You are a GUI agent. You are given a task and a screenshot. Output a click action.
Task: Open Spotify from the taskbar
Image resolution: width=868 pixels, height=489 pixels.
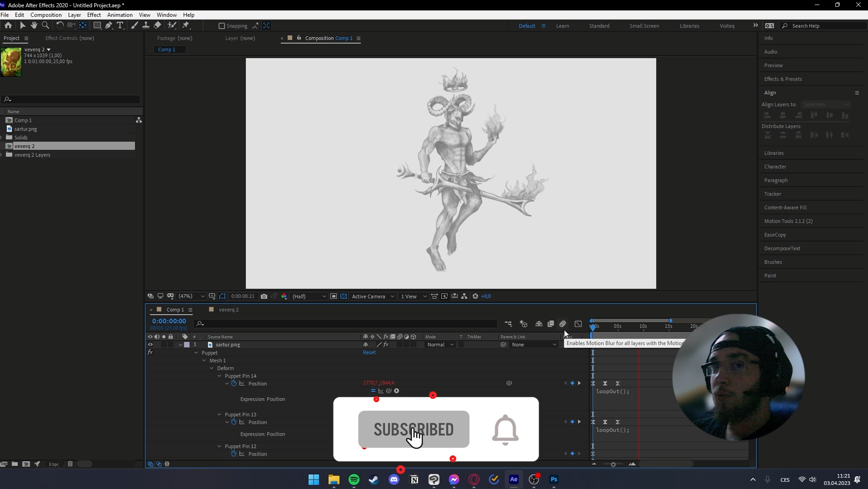click(x=354, y=479)
